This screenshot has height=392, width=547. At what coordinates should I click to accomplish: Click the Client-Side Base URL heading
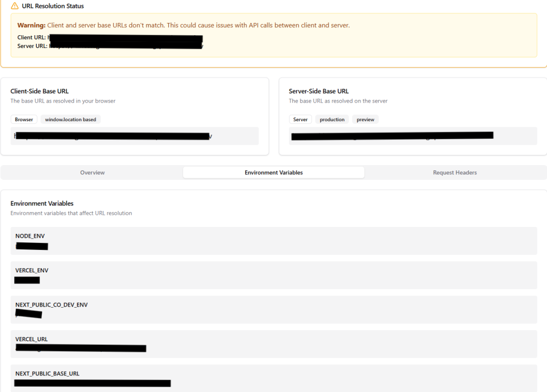pyautogui.click(x=40, y=91)
